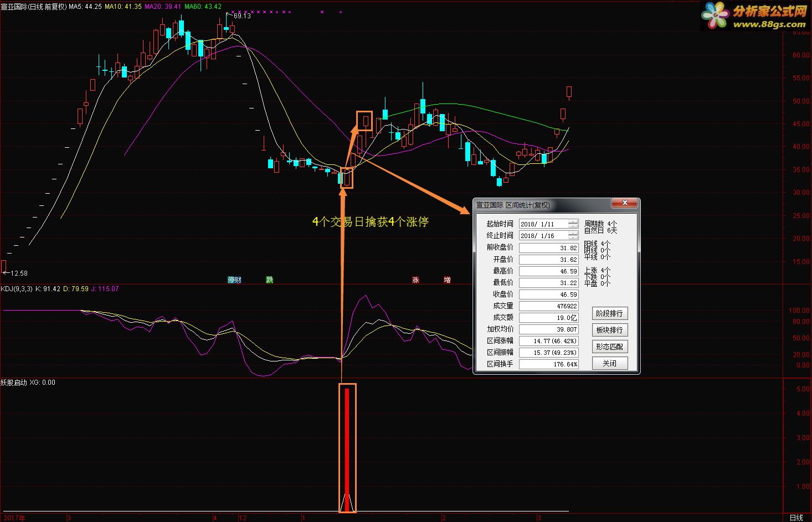Click the KDJ(9,3,3) indicator label
This screenshot has width=812, height=522.
click(x=17, y=289)
